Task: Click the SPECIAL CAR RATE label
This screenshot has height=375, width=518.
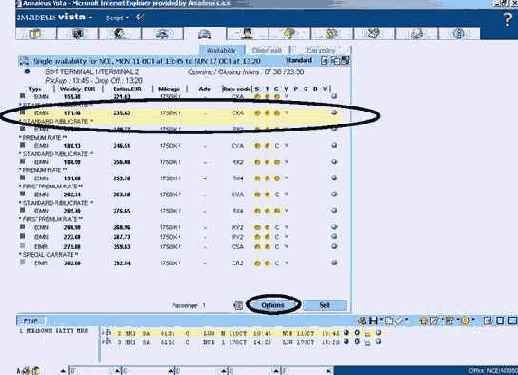Action: pos(49,255)
